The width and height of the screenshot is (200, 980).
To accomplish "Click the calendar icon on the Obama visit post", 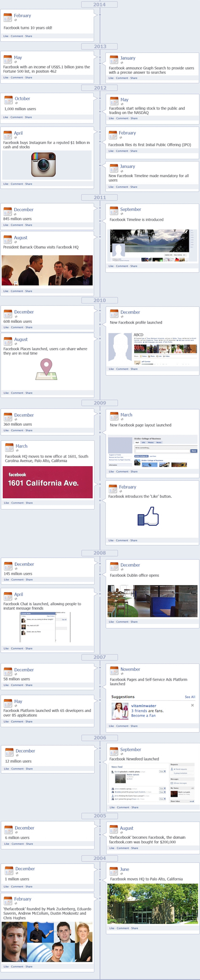I will point(8,239).
